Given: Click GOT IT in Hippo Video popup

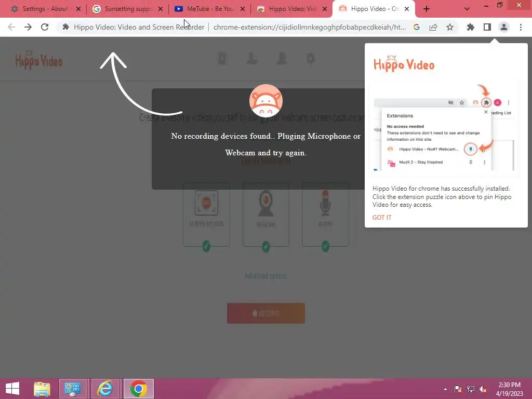Looking at the screenshot, I should 382,218.
